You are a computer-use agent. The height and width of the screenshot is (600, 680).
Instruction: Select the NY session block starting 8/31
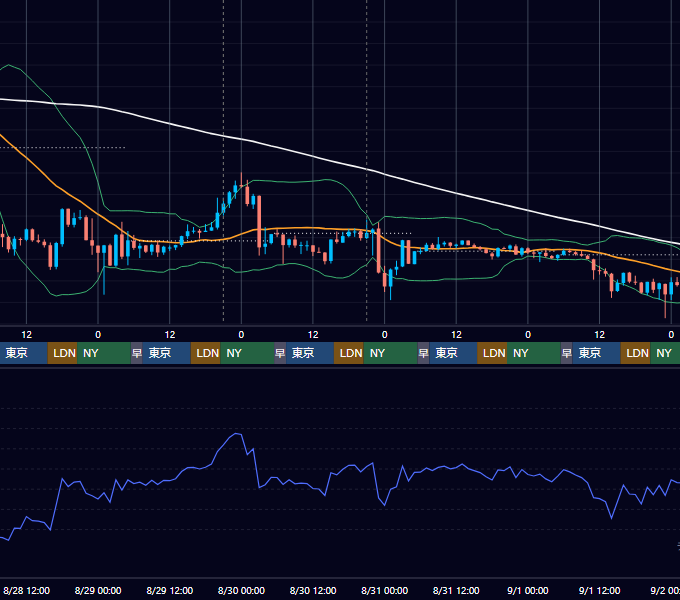pyautogui.click(x=534, y=353)
